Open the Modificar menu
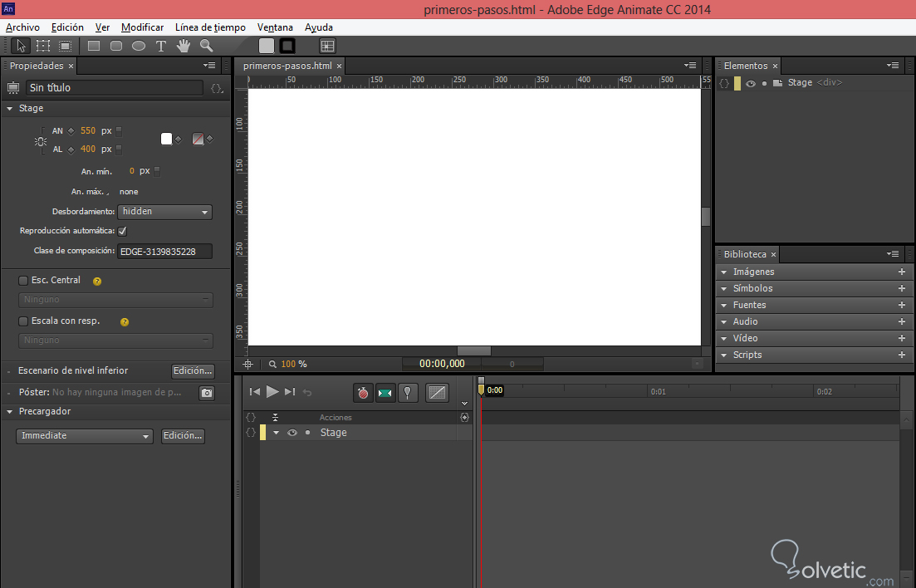Image resolution: width=916 pixels, height=588 pixels. [x=143, y=27]
